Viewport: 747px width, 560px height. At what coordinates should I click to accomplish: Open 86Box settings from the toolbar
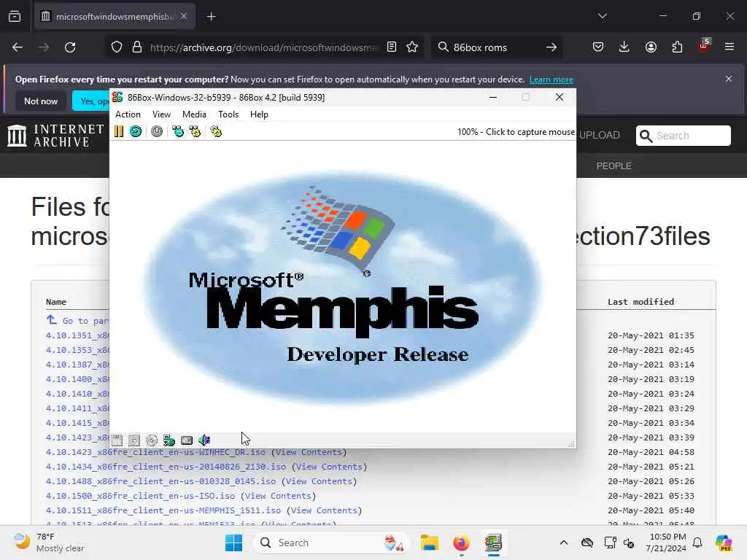click(x=216, y=131)
